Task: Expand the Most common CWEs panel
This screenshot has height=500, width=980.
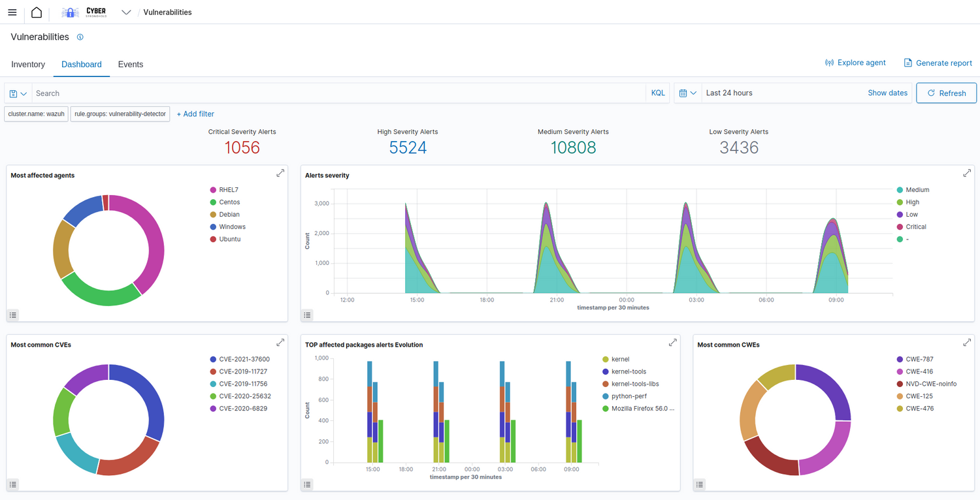Action: (x=967, y=343)
